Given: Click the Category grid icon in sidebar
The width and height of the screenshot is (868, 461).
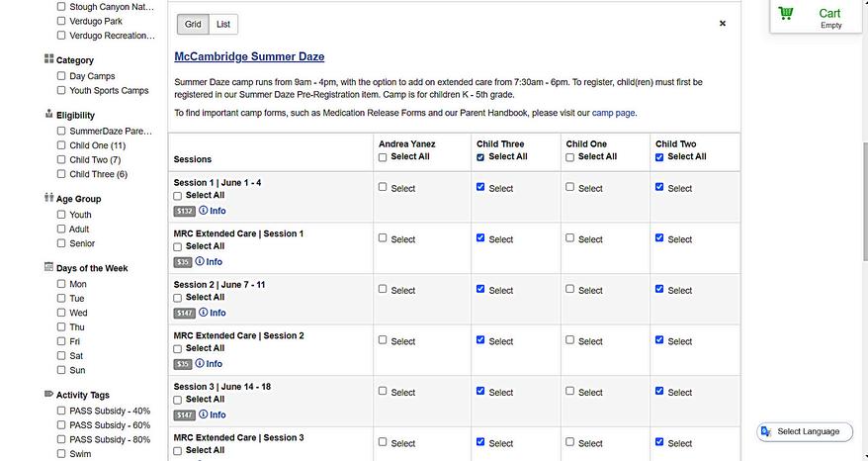Looking at the screenshot, I should (x=48, y=59).
